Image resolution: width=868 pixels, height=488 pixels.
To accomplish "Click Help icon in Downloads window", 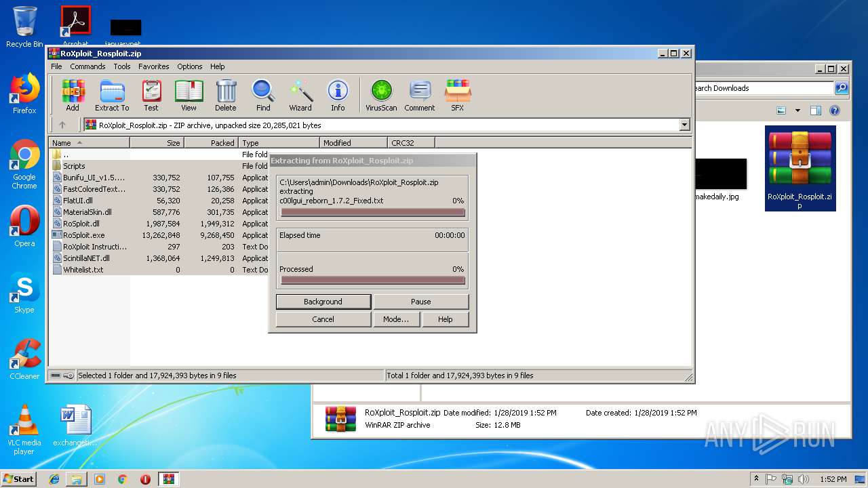I will (x=835, y=110).
